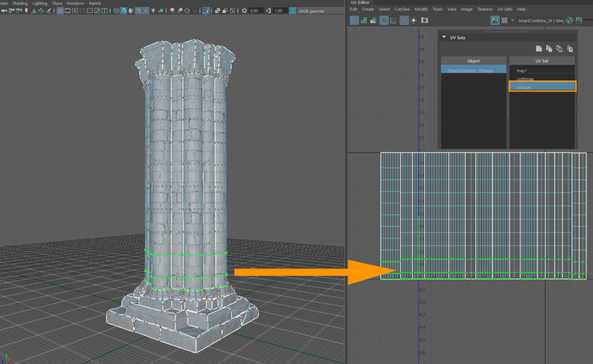Toggle image display in UV Editor
This screenshot has width=593, height=364.
click(x=495, y=20)
